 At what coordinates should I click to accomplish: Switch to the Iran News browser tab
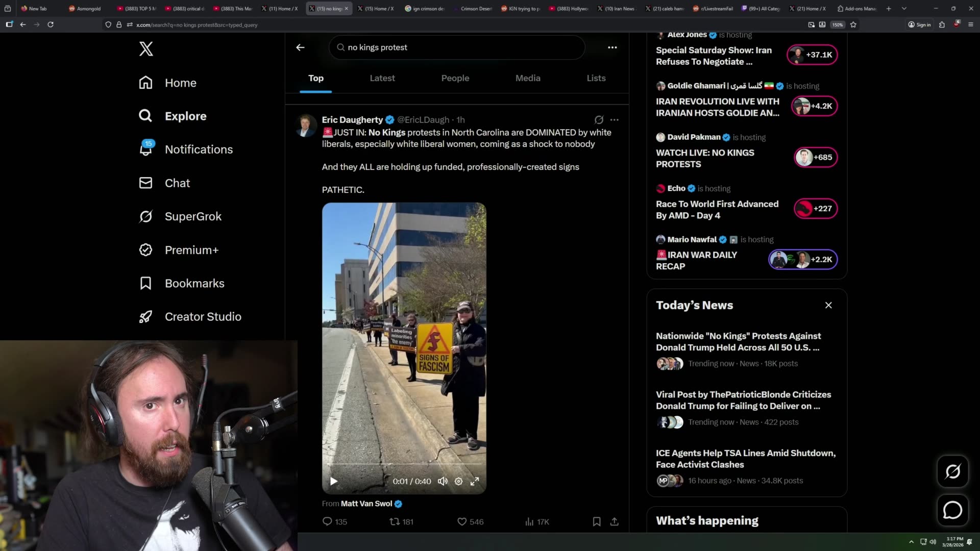point(616,9)
